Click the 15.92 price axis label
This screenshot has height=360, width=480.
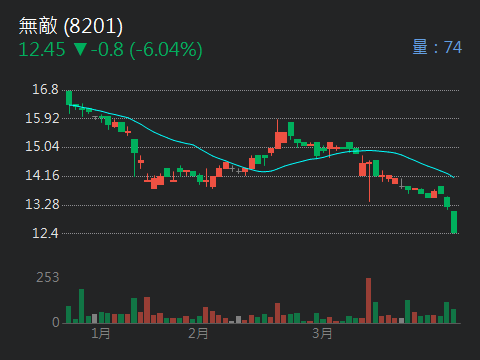point(42,118)
